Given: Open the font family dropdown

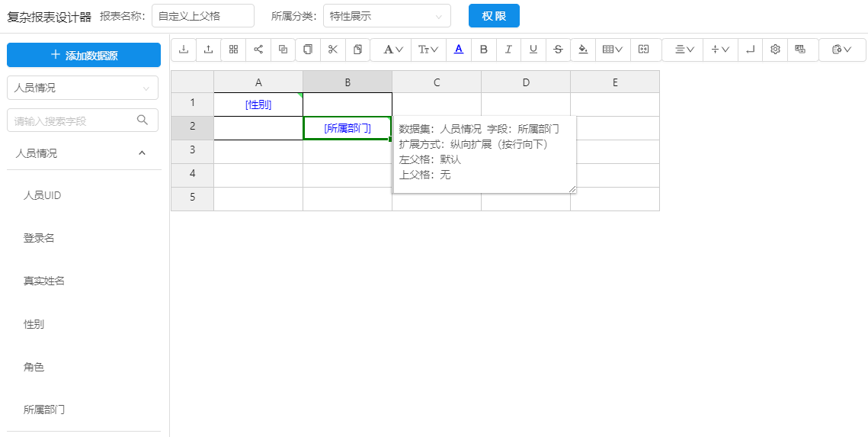Looking at the screenshot, I should tap(392, 50).
